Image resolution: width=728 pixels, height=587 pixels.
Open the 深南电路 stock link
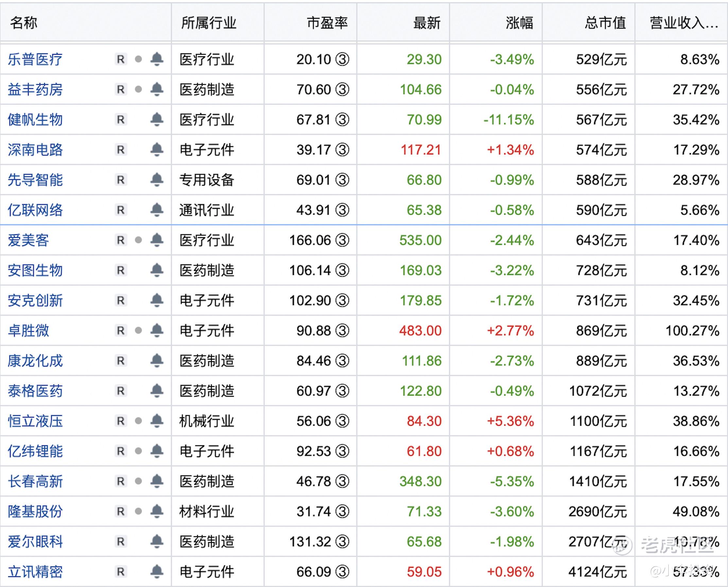pos(35,150)
